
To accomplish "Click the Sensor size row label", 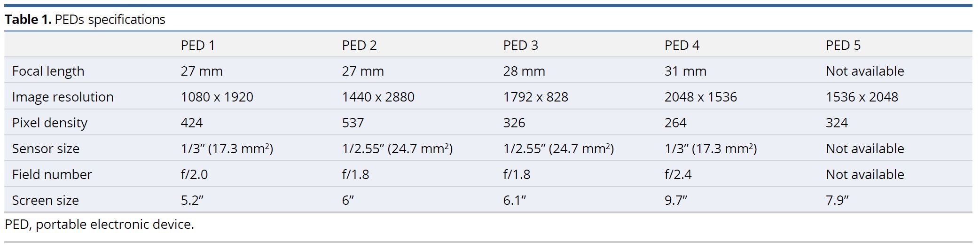I will tap(46, 148).
